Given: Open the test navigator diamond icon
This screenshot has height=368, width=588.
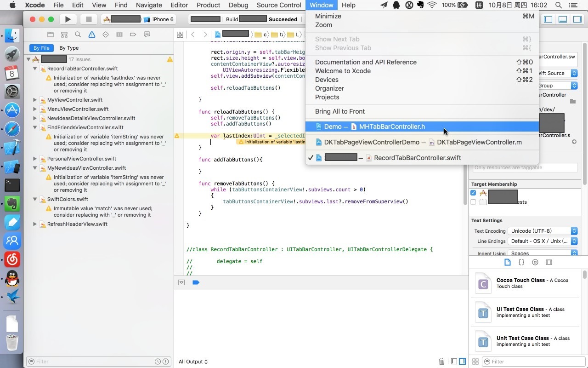Looking at the screenshot, I should (x=106, y=34).
